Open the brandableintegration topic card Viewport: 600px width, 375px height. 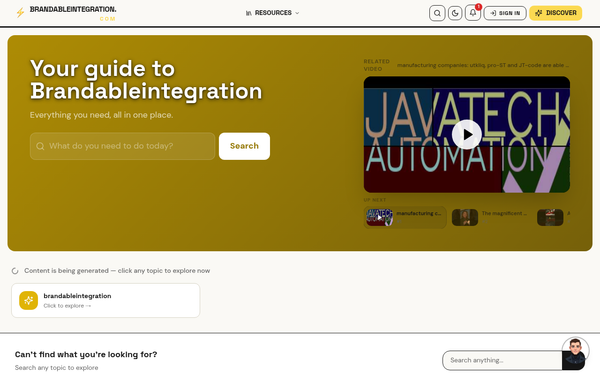click(x=106, y=300)
